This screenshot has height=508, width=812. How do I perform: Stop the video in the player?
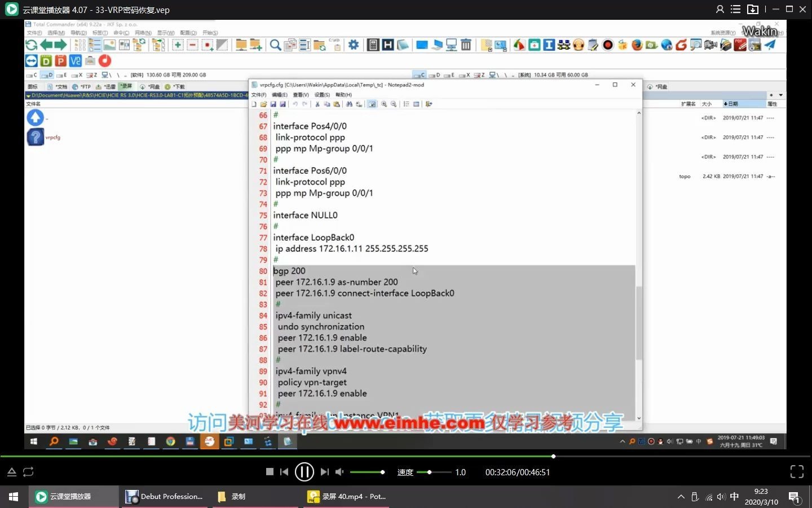(270, 472)
